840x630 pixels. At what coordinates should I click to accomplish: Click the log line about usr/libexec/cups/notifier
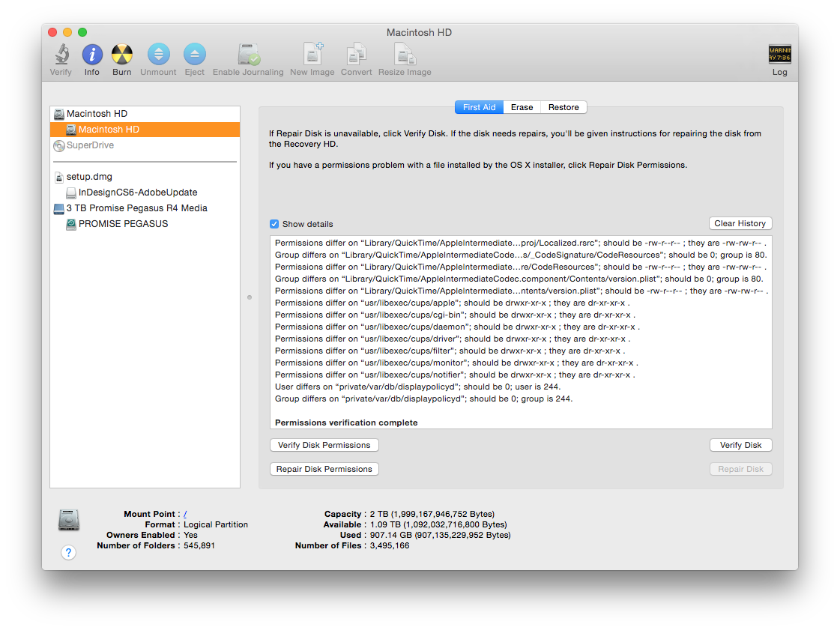pyautogui.click(x=455, y=375)
